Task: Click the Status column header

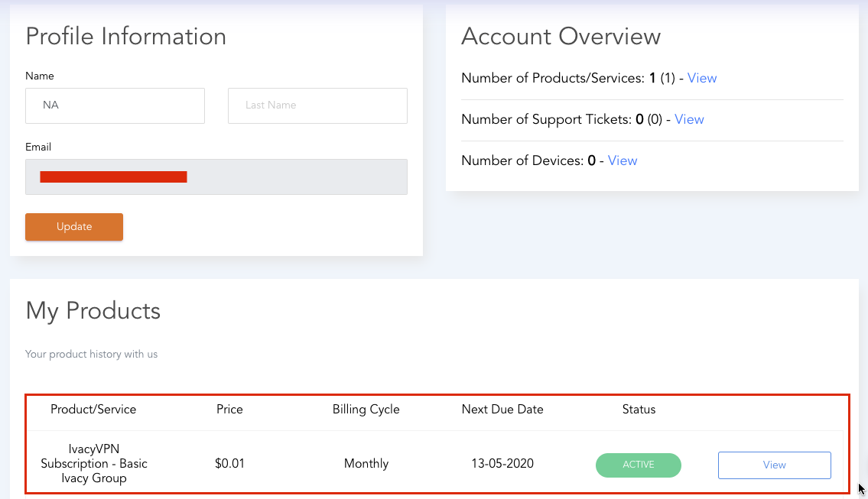Action: [639, 410]
